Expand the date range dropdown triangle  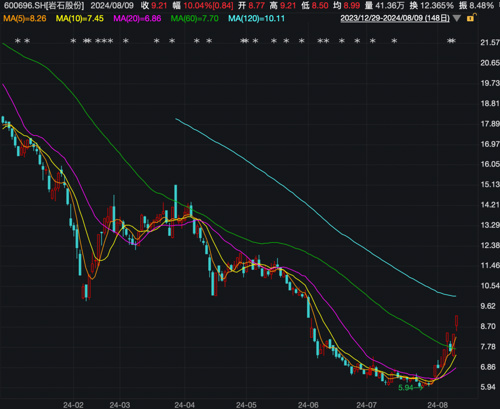457,18
